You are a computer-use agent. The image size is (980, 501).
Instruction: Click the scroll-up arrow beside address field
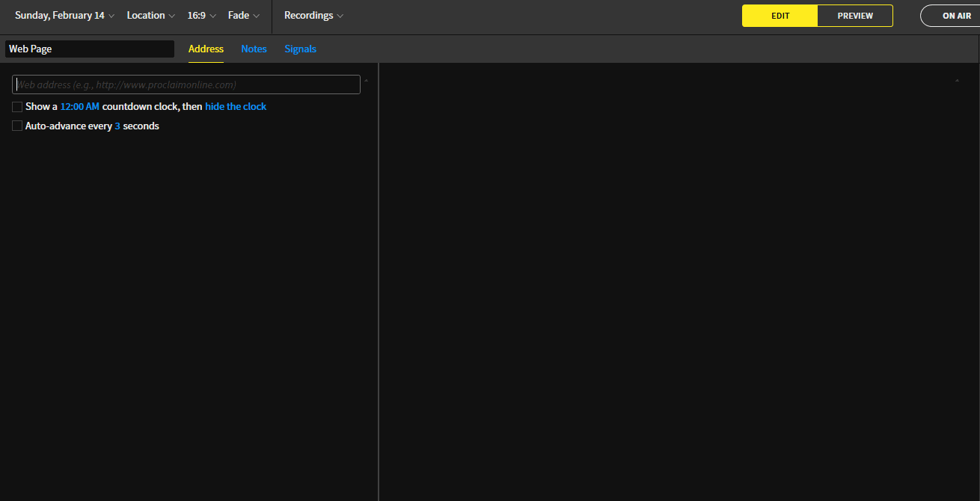pyautogui.click(x=366, y=80)
